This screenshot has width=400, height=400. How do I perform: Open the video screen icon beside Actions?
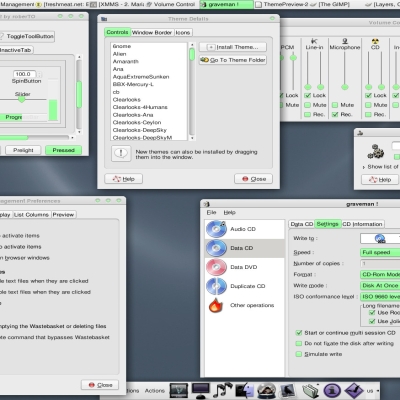point(179,390)
